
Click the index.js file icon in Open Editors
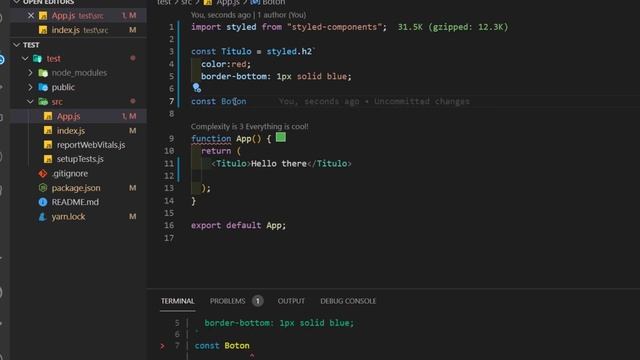pyautogui.click(x=43, y=30)
